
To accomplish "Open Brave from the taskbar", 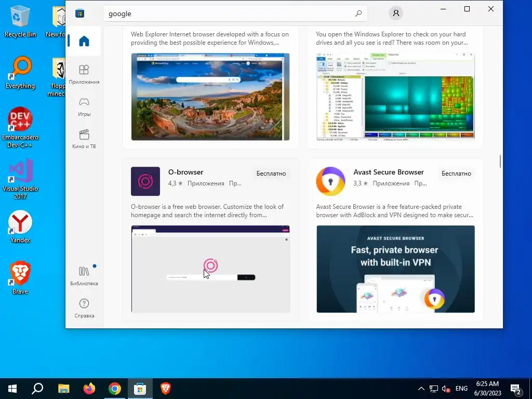I will [166, 389].
